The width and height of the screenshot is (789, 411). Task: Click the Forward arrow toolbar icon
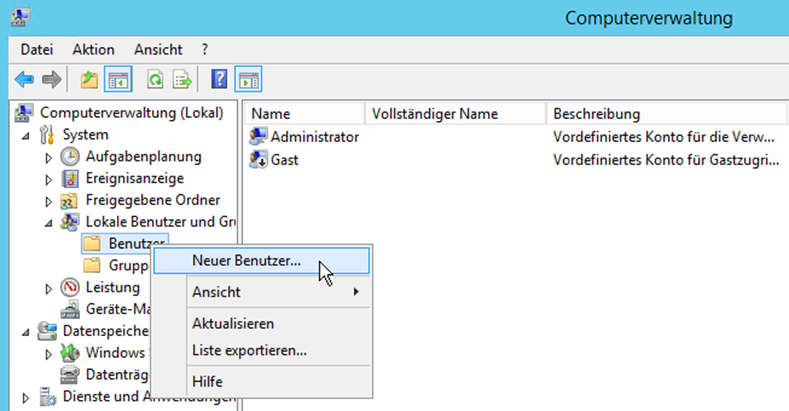tap(51, 79)
